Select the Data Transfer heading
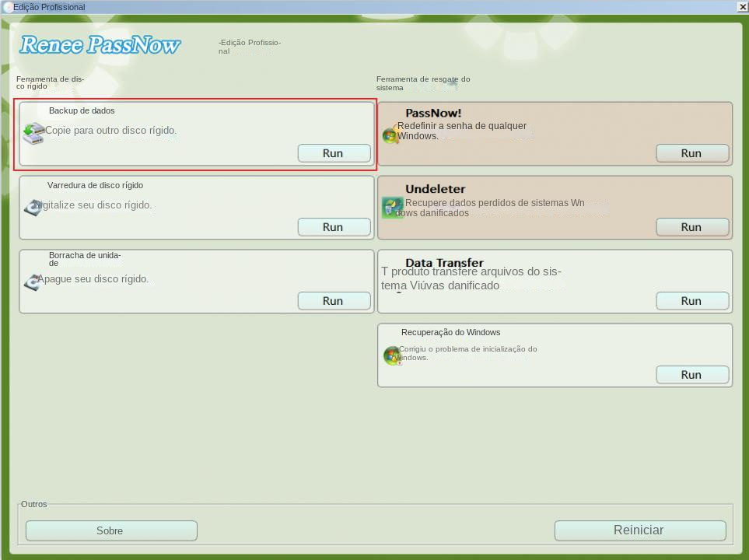The width and height of the screenshot is (749, 560). pos(444,263)
